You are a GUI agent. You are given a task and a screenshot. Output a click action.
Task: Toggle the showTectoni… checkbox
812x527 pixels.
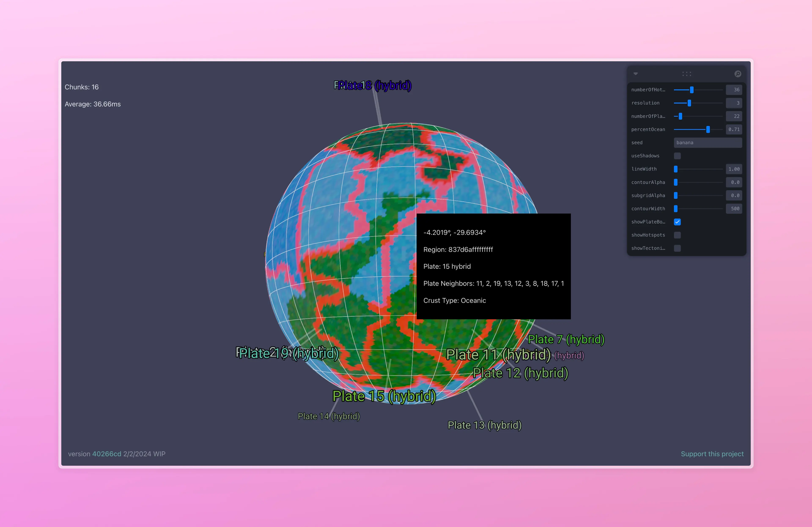pyautogui.click(x=677, y=248)
